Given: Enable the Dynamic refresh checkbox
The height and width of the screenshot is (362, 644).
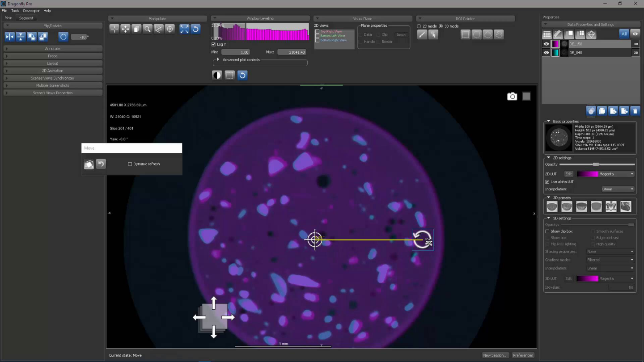Looking at the screenshot, I should coord(130,164).
